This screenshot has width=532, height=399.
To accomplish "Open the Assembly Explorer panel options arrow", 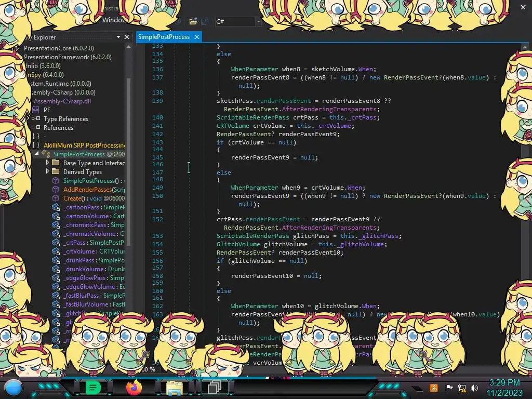I will (118, 37).
